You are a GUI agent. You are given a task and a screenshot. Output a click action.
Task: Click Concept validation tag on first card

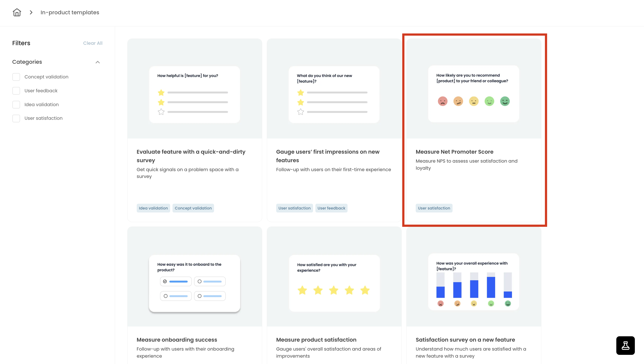click(x=193, y=208)
